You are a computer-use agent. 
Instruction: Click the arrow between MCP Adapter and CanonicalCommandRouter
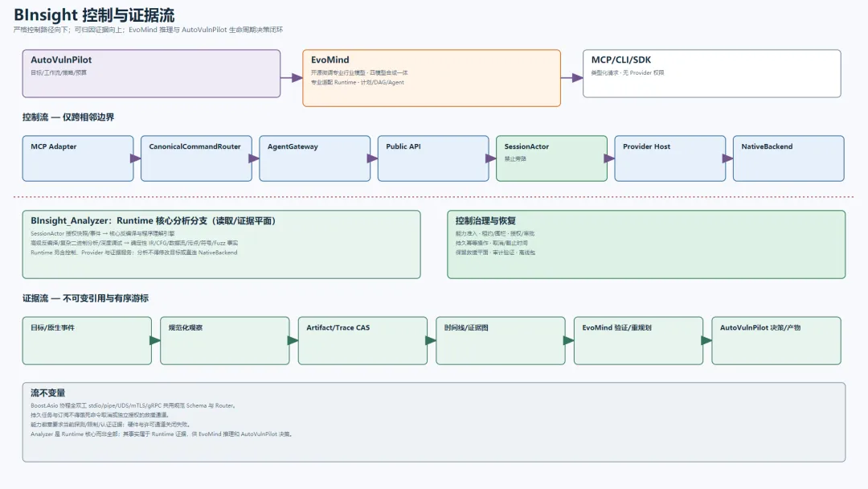(136, 158)
